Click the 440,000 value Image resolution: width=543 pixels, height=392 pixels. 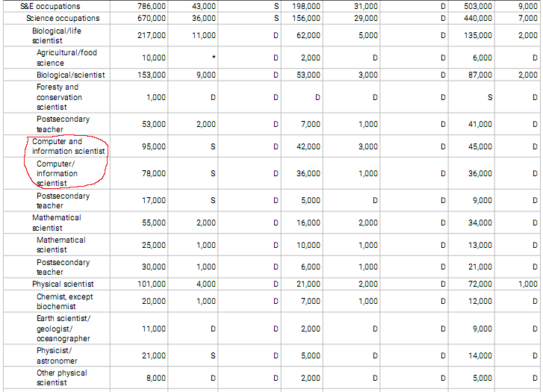[x=478, y=18]
